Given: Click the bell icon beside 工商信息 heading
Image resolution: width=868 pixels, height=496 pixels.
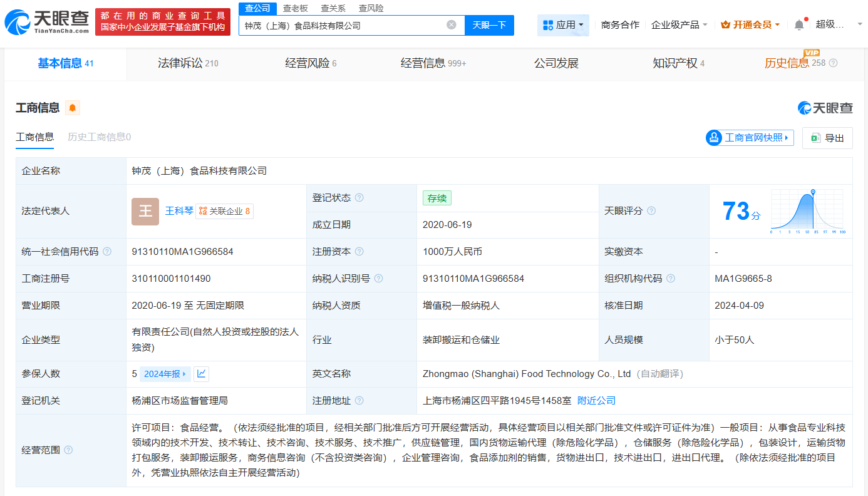Looking at the screenshot, I should pyautogui.click(x=73, y=108).
